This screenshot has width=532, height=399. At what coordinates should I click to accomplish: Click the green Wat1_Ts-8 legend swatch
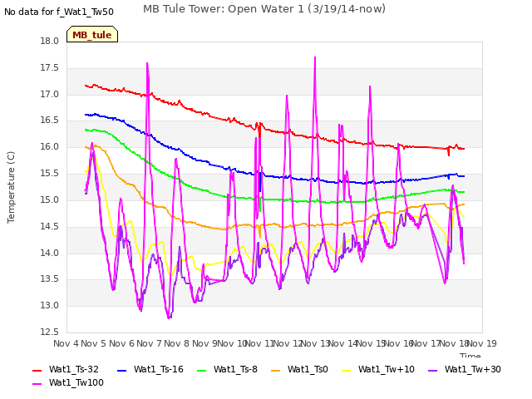pos(201,371)
